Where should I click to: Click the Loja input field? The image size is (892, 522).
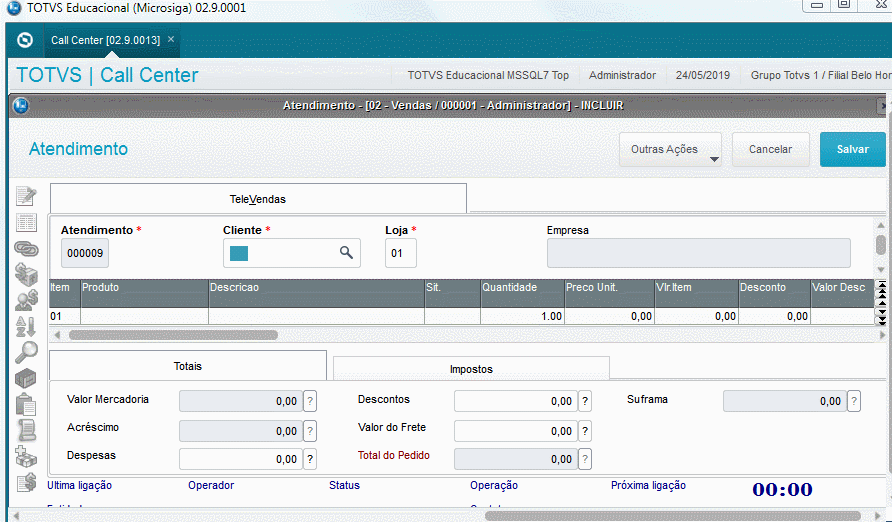pos(400,253)
